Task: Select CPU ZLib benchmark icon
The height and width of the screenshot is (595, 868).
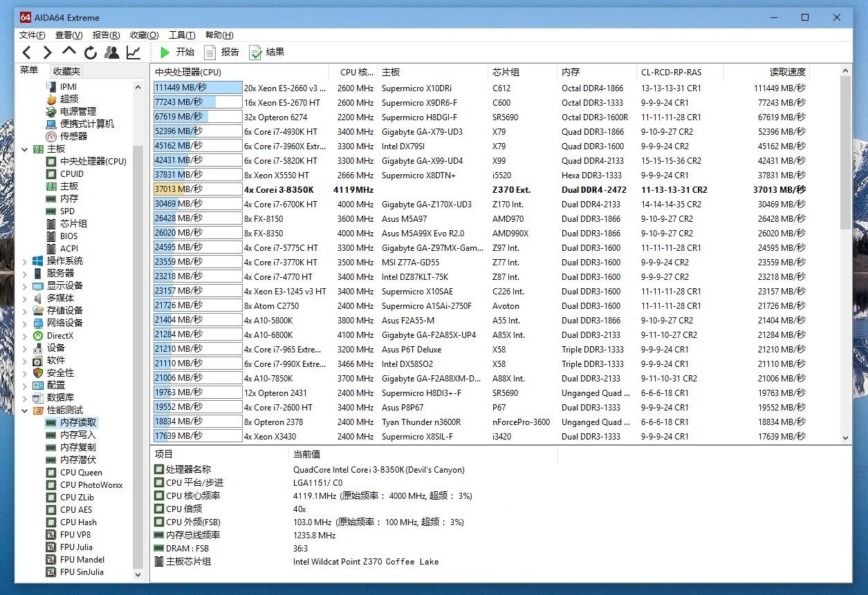Action: pyautogui.click(x=51, y=497)
